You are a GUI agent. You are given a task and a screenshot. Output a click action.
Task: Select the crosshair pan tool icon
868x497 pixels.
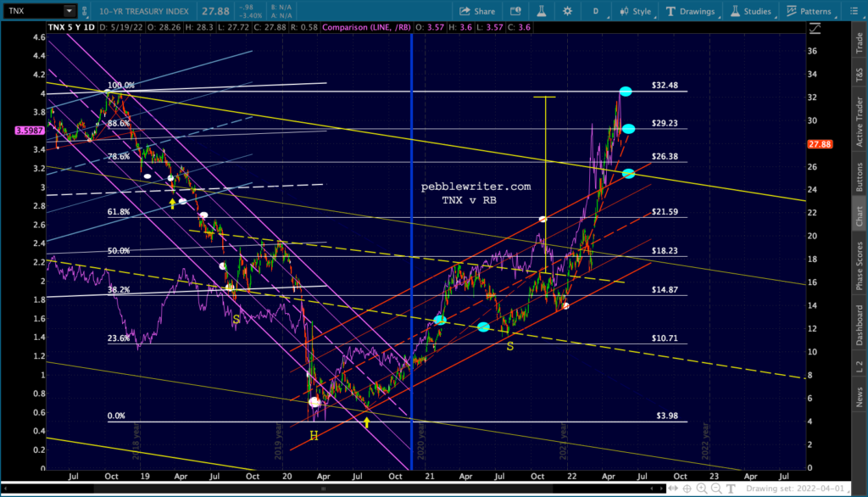point(687,489)
